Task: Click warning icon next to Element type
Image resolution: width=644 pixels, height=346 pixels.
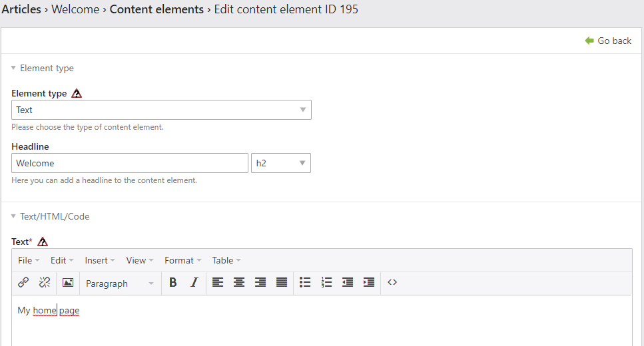Action: tap(77, 94)
